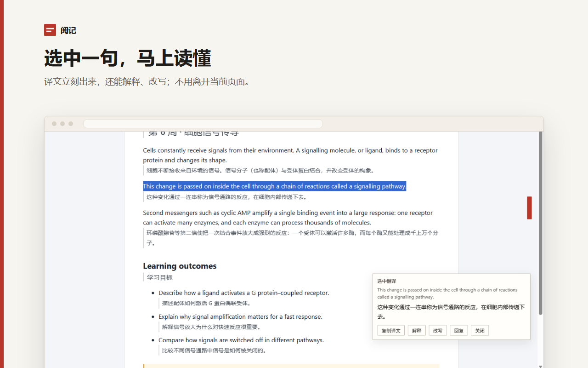588x368 pixels.
Task: Dismiss the translation popup with 关闭
Action: point(480,330)
